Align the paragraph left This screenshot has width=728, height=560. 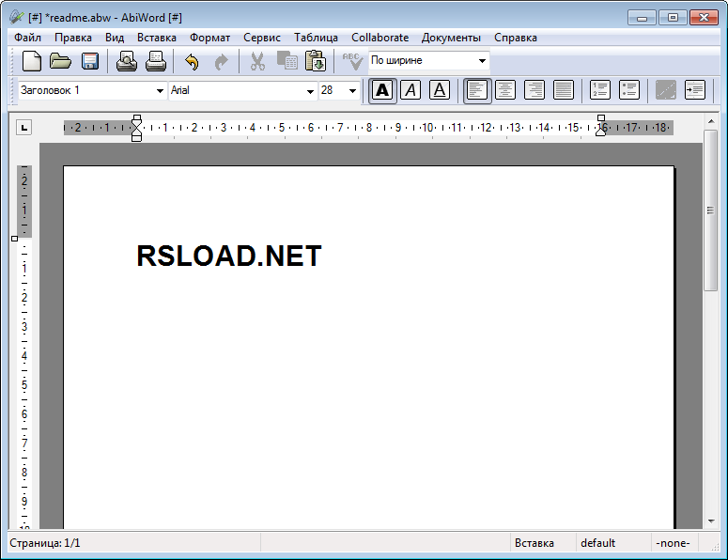click(477, 90)
